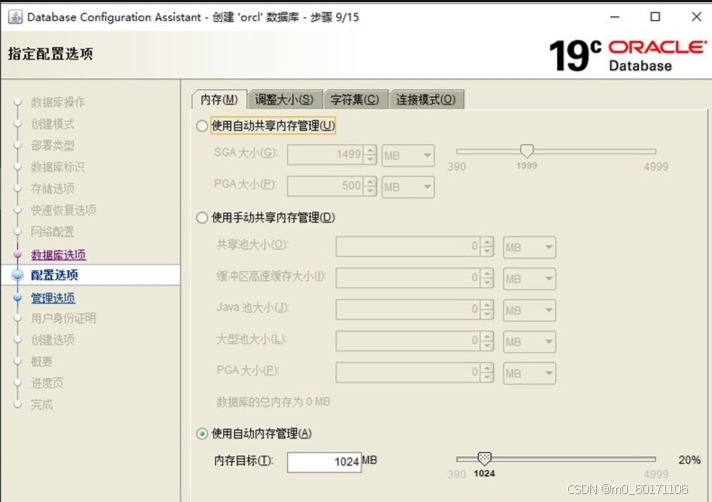Click 快速恢复选项 step in sidebar
The width and height of the screenshot is (712, 502).
pyautogui.click(x=64, y=210)
